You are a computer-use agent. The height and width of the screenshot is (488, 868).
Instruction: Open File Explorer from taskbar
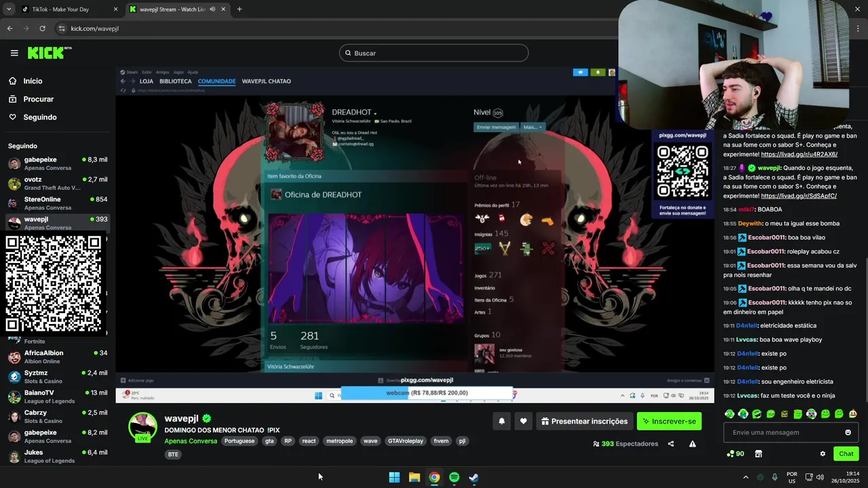point(414,477)
